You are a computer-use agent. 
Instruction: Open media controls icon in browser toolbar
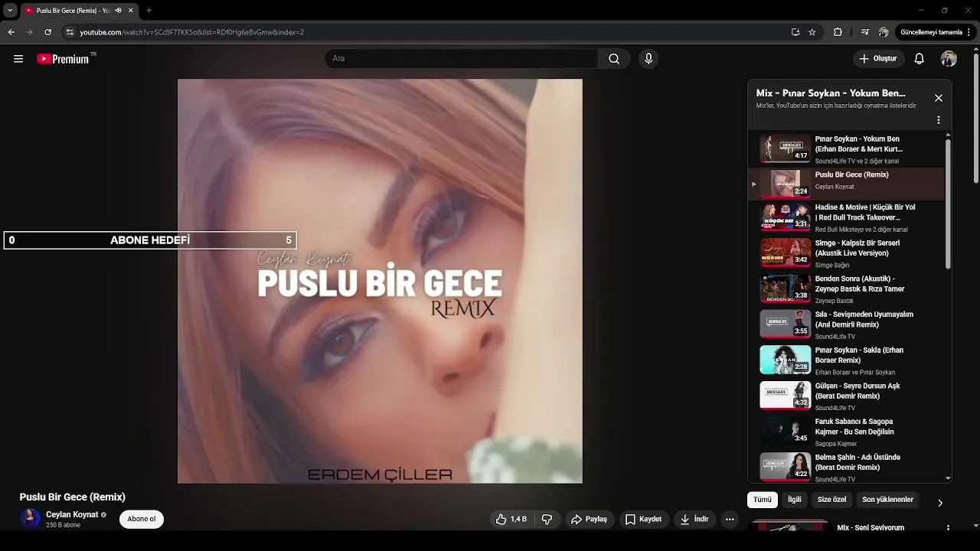click(865, 32)
